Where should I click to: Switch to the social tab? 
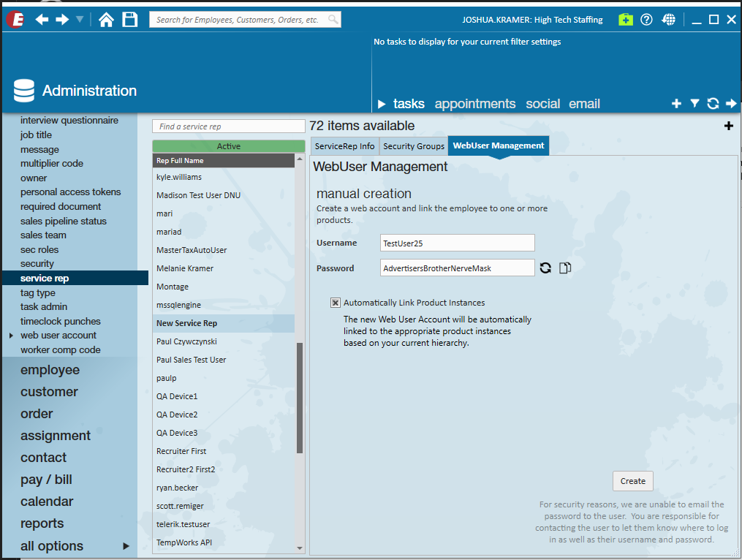coord(542,104)
